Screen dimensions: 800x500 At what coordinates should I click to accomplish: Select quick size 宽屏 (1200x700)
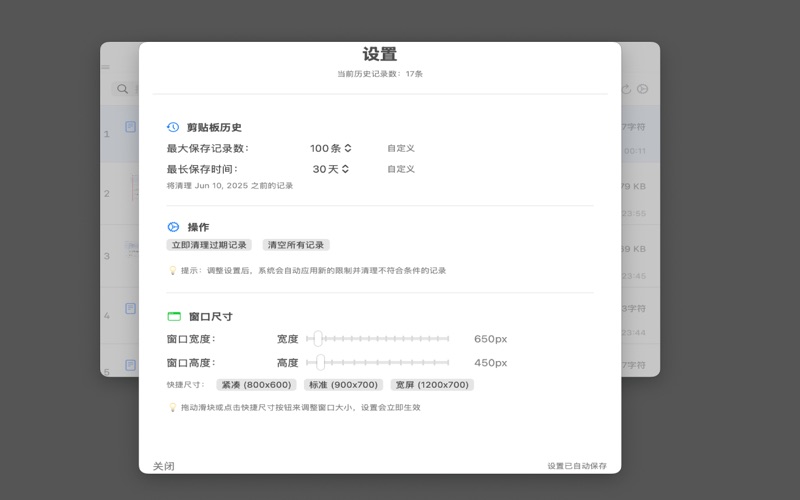(432, 385)
